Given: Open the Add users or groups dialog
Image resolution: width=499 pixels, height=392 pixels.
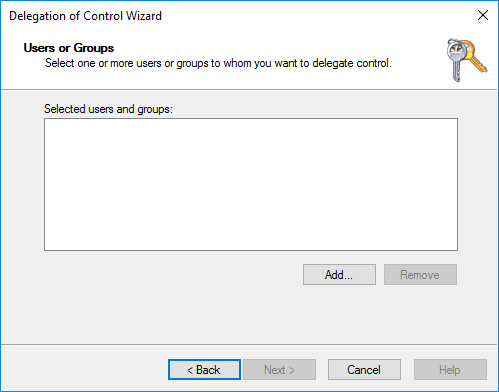Looking at the screenshot, I should [339, 275].
